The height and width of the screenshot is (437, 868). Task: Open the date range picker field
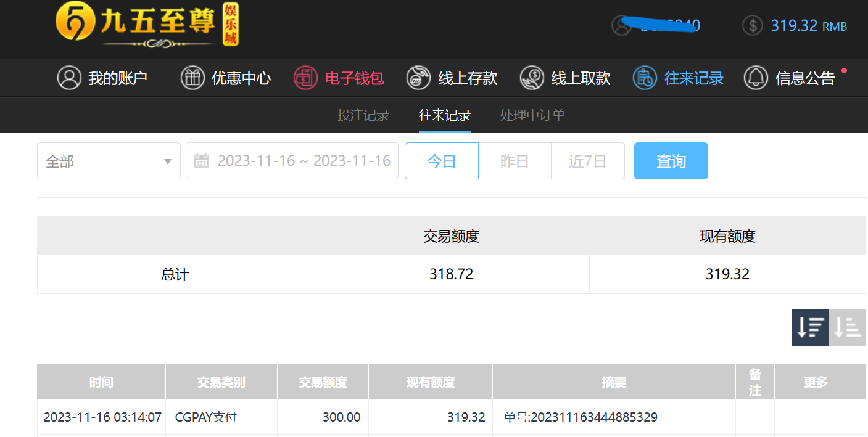[x=292, y=161]
